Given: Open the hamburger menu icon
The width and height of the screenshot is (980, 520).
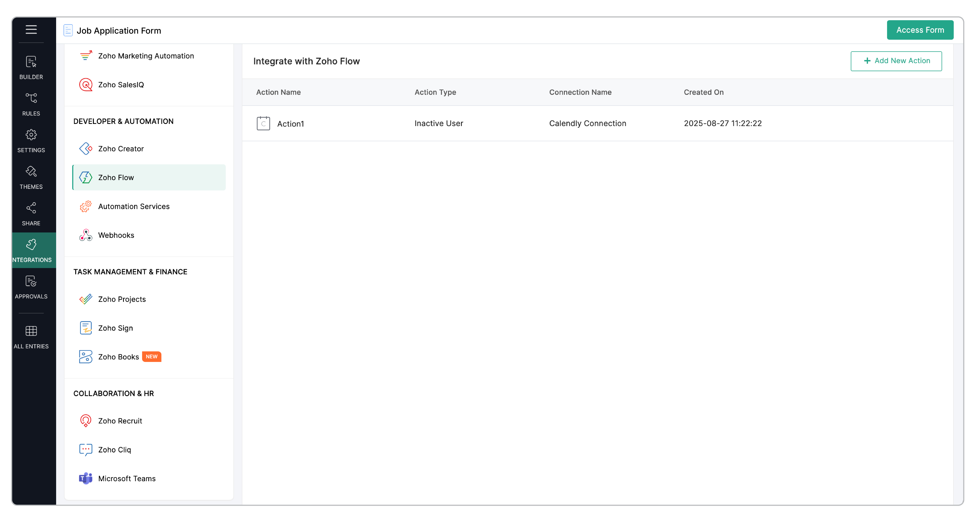Looking at the screenshot, I should point(31,30).
